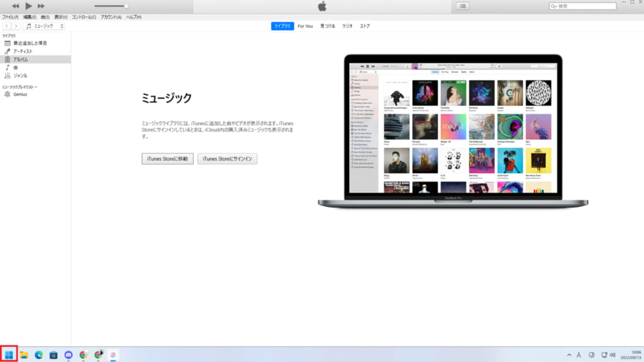The width and height of the screenshot is (644, 362).
Task: Open the ミュージック media type dropdown
Action: coord(45,26)
